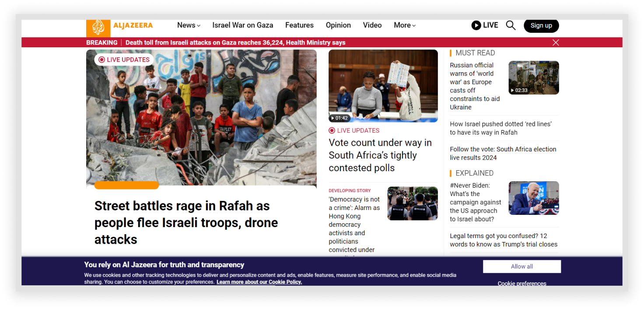Click the orange bar on the MUST READ header
644x309 pixels.
tap(451, 53)
